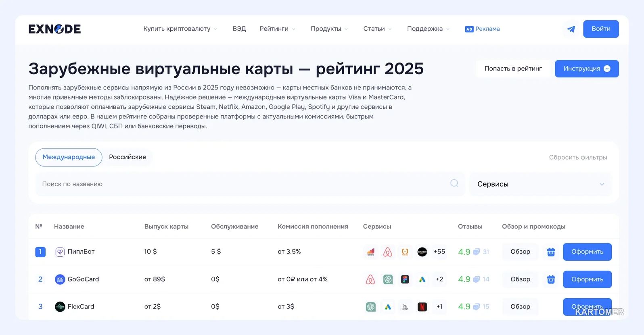The height and width of the screenshot is (335, 644).
Task: Click the 'от 3.5%' commission cell
Action: pos(289,252)
